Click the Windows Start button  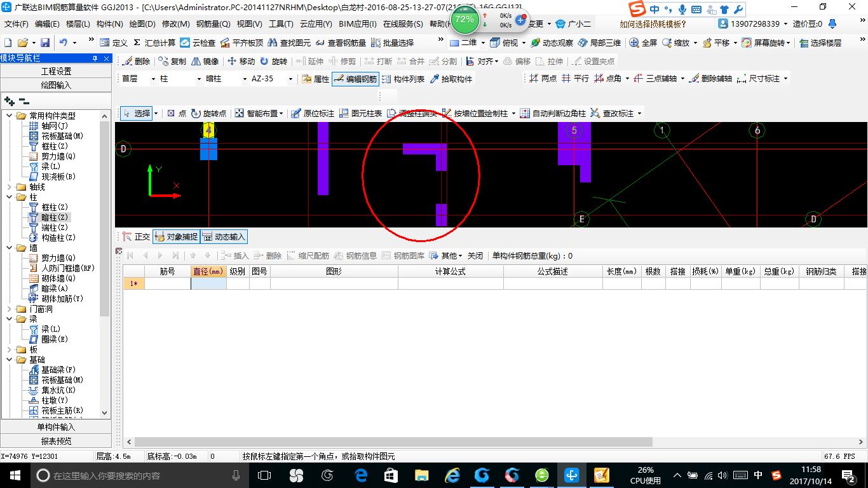[15, 475]
